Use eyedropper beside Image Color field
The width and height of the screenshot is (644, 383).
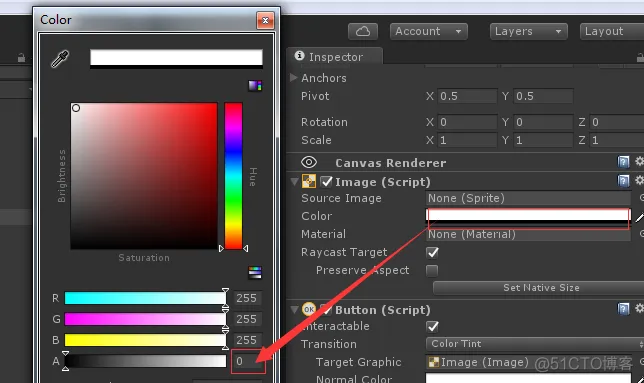coord(639,217)
